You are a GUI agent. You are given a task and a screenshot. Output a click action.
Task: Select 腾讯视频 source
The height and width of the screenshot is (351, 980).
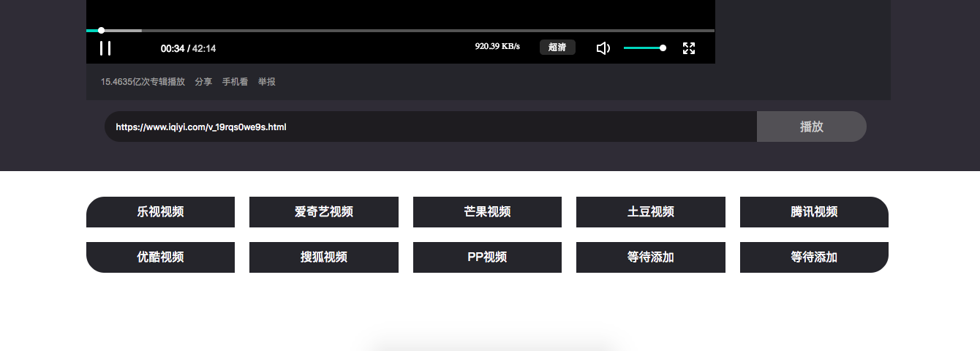814,212
